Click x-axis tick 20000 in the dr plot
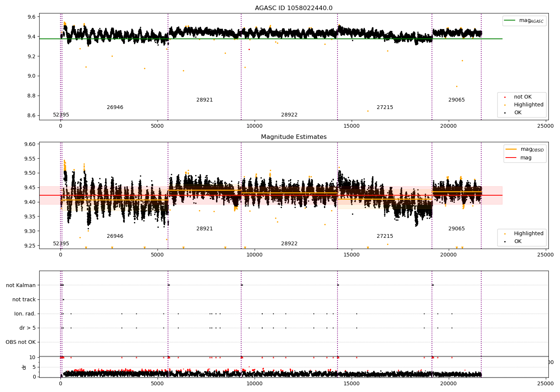The width and height of the screenshot is (560, 392). [x=448, y=383]
